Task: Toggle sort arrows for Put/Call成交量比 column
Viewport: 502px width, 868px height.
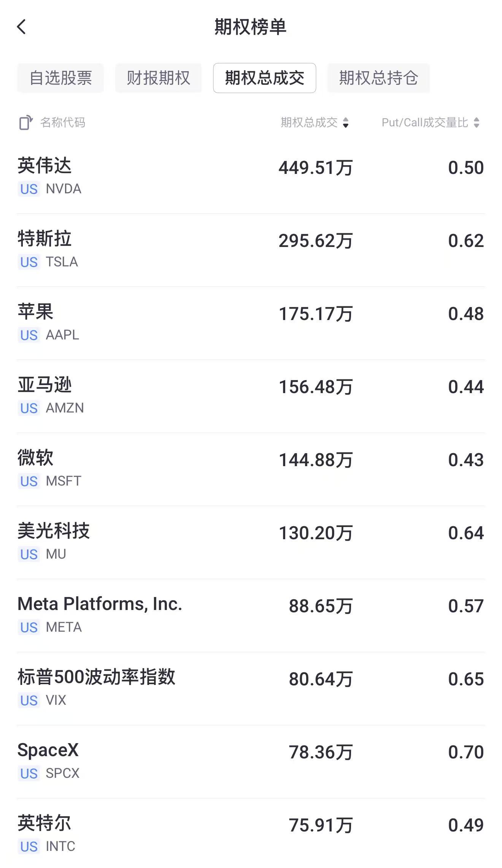Action: click(477, 123)
